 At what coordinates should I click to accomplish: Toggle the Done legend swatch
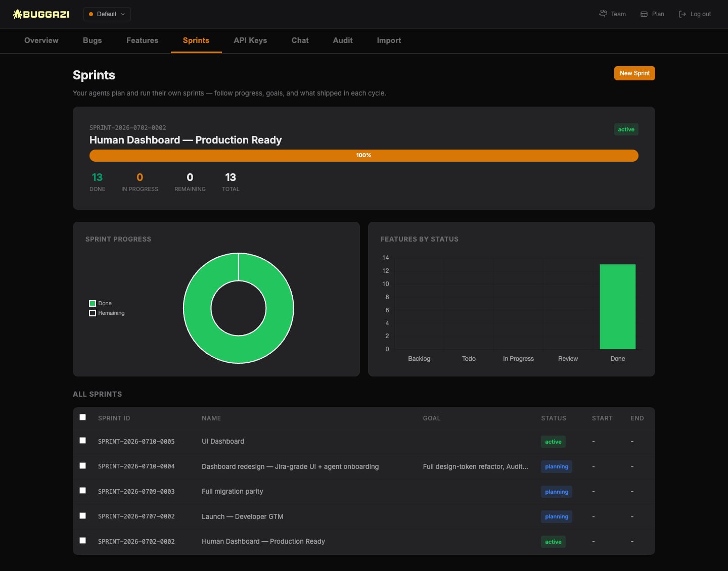(93, 304)
